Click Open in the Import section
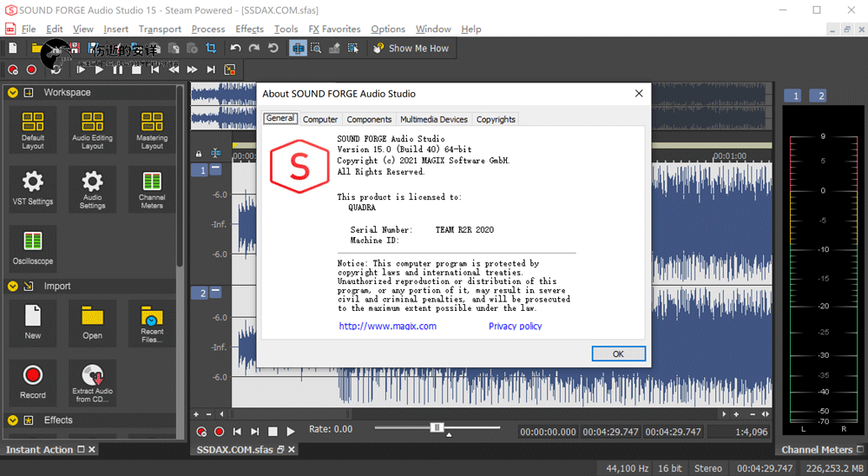 coord(93,323)
